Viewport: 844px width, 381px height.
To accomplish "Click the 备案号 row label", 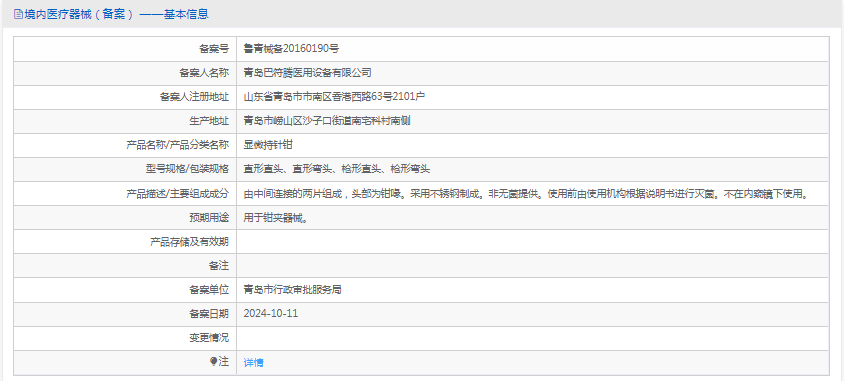I will point(214,49).
